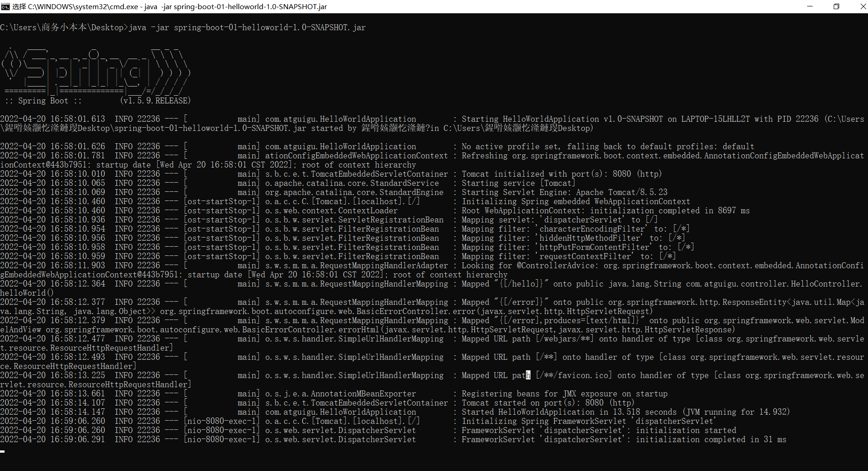
Task: Click 'Root WebApplicationContext: initialization completed' message
Action: (605, 211)
